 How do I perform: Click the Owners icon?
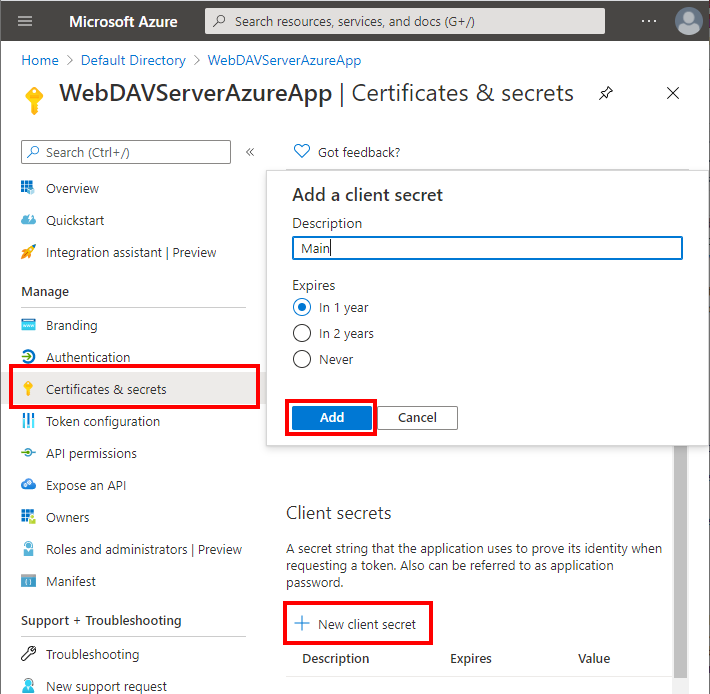pos(28,517)
